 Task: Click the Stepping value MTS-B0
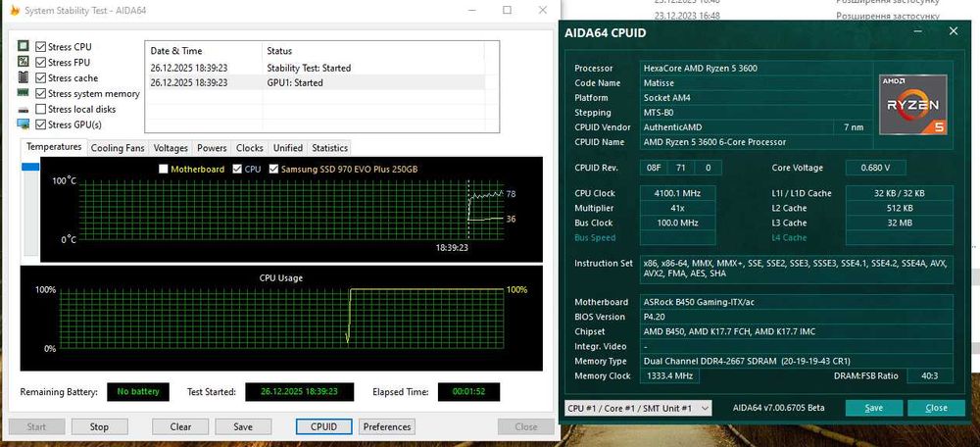click(756, 113)
